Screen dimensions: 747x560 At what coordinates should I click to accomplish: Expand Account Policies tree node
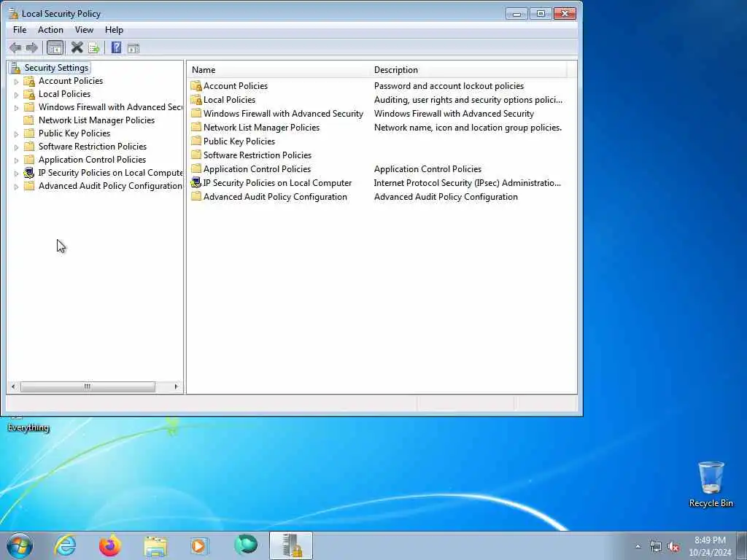click(16, 82)
